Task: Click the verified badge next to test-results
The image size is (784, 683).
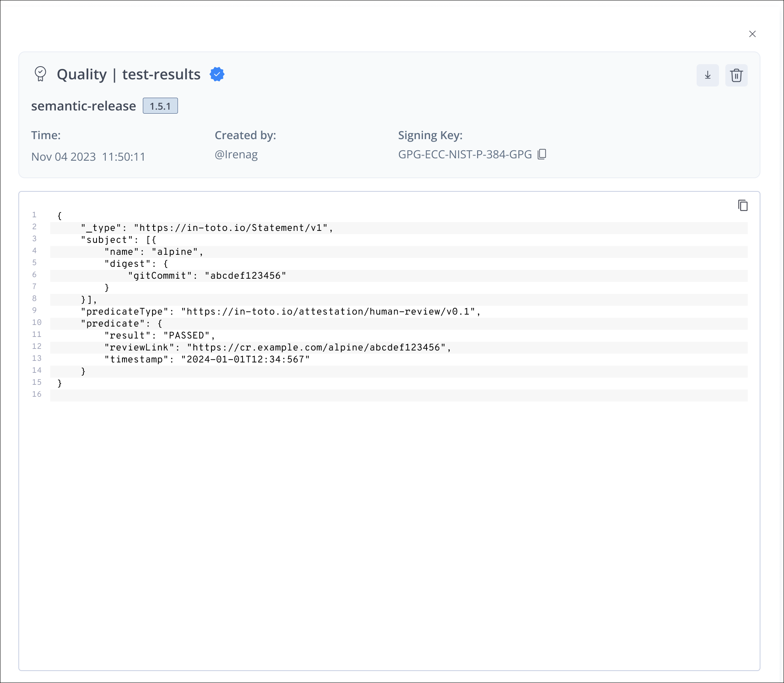Action: coord(217,74)
